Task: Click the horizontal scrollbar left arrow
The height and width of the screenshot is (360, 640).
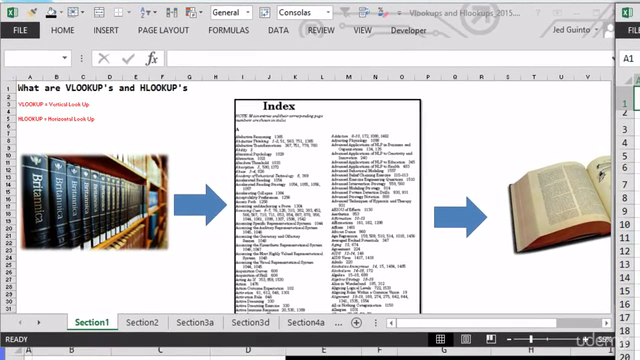Action: [x=391, y=323]
